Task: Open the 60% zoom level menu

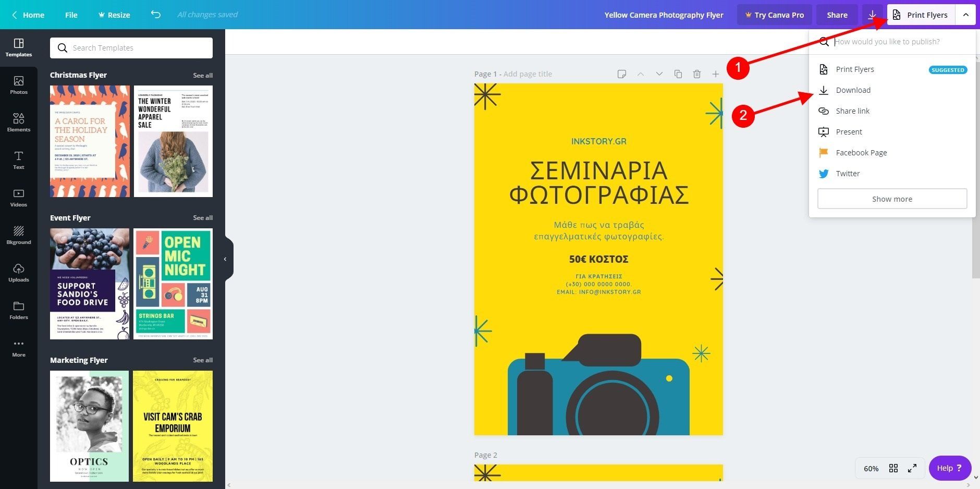Action: click(x=871, y=468)
